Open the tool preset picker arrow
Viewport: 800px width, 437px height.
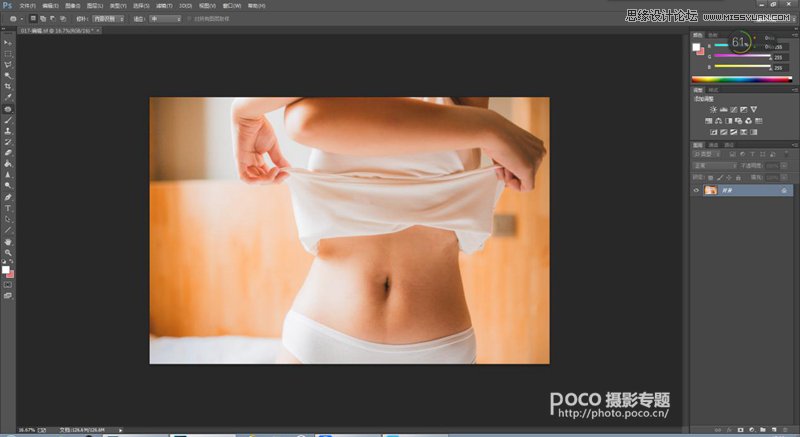21,19
